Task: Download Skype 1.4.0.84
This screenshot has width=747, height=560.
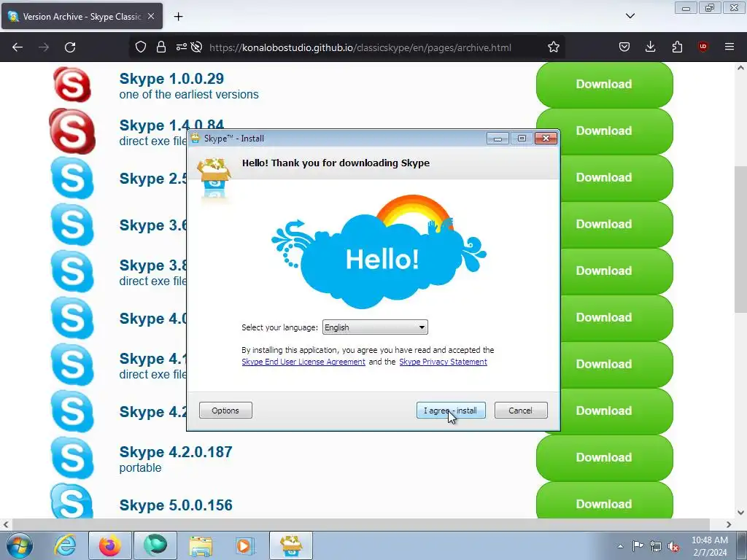Action: 604,131
